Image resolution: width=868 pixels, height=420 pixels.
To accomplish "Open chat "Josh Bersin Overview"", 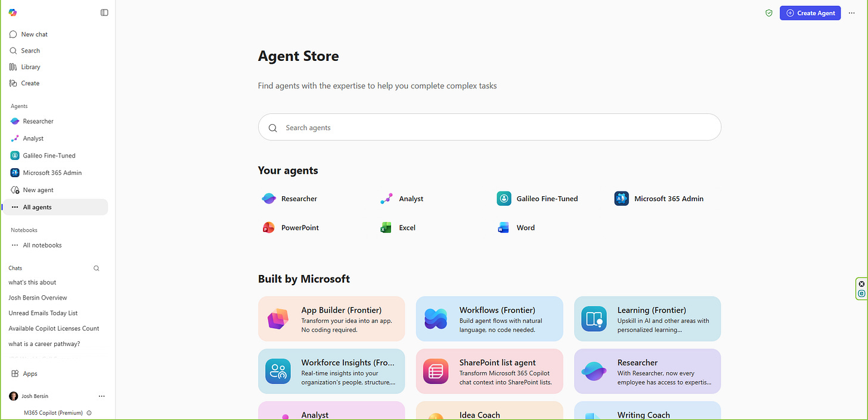I will click(x=38, y=298).
